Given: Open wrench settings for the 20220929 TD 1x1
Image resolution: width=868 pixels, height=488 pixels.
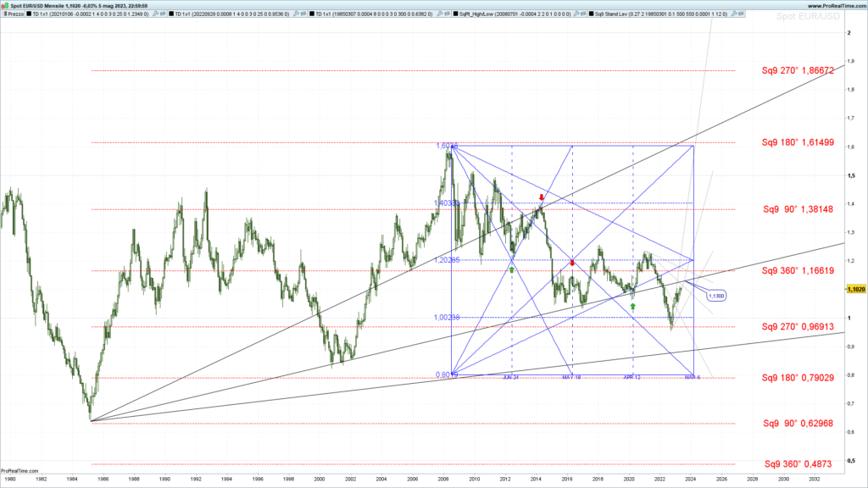Looking at the screenshot, I should pyautogui.click(x=297, y=14).
